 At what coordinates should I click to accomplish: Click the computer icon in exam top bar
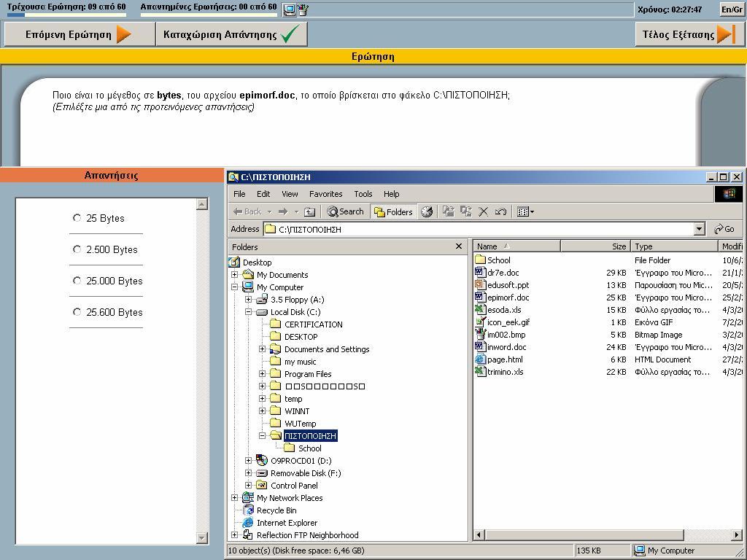point(289,9)
